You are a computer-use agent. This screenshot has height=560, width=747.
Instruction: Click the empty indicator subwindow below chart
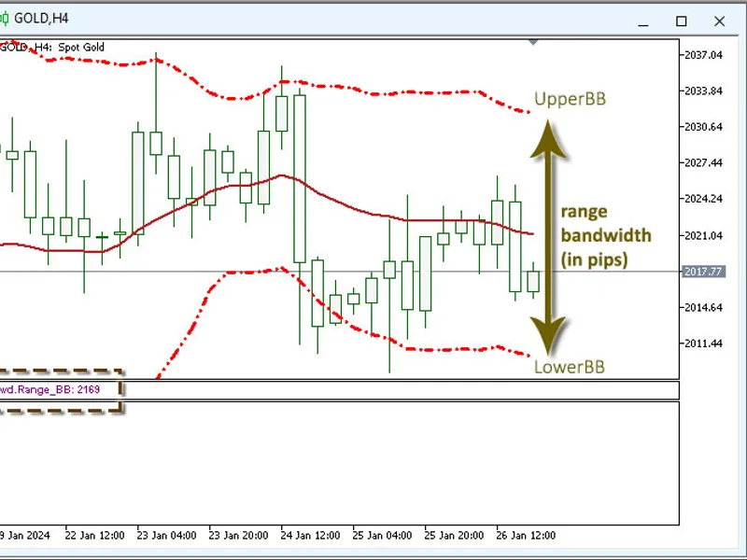point(339,463)
